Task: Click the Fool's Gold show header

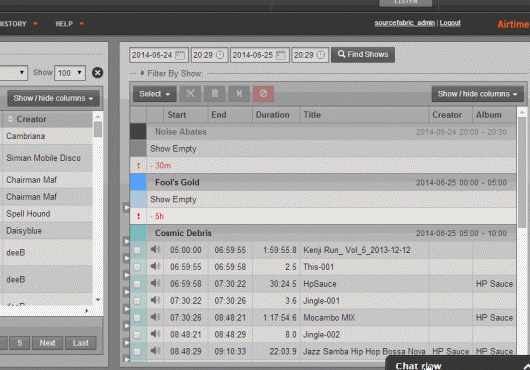Action: (x=331, y=182)
